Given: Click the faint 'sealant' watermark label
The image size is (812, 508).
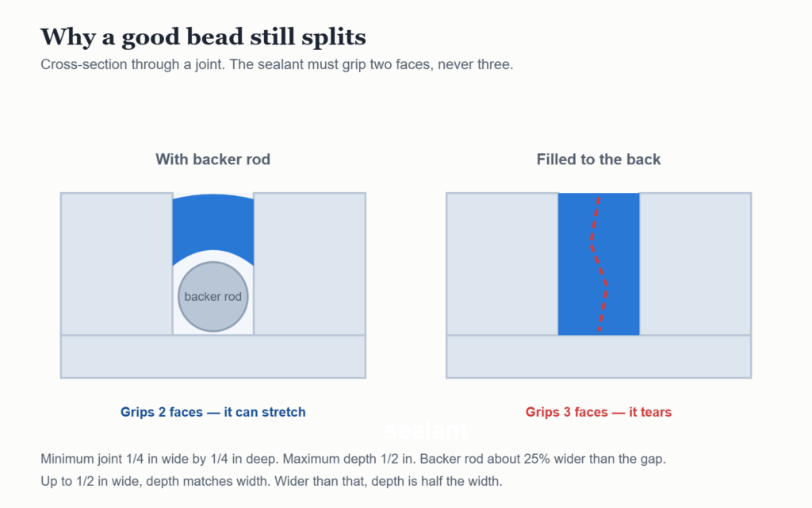Looking at the screenshot, I should pos(427,431).
